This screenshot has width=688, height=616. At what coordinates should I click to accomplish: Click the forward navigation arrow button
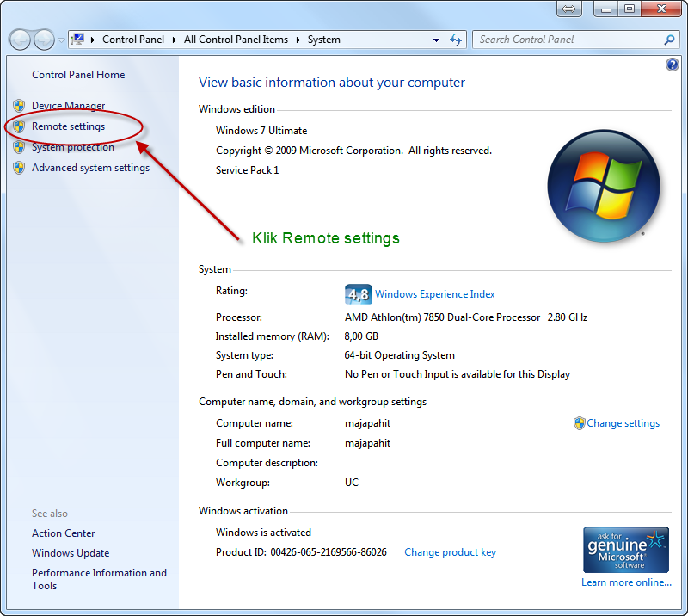click(43, 40)
